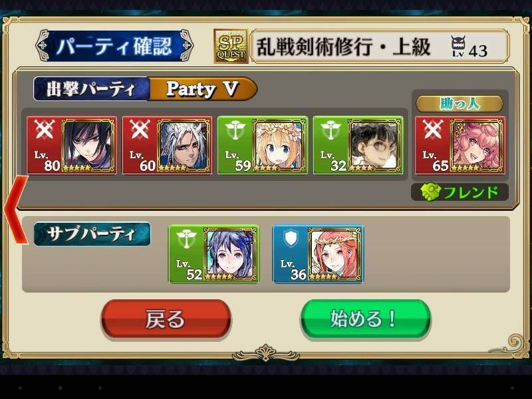Select black-haired Lv. 80 character portrait
532x399 pixels.
[x=89, y=145]
